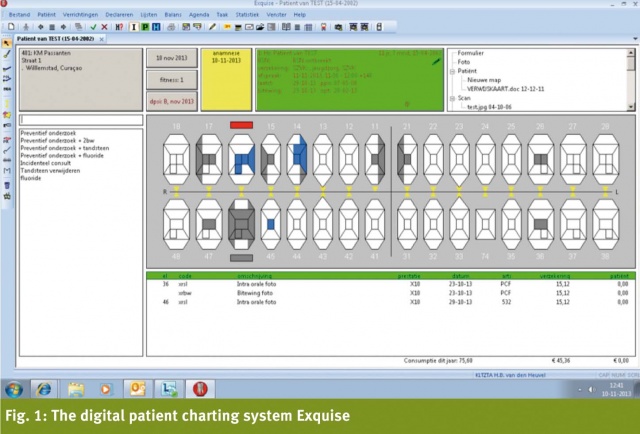Click the right arrow next toolbar icon
Screen dimensions: 640x434
click(x=63, y=27)
